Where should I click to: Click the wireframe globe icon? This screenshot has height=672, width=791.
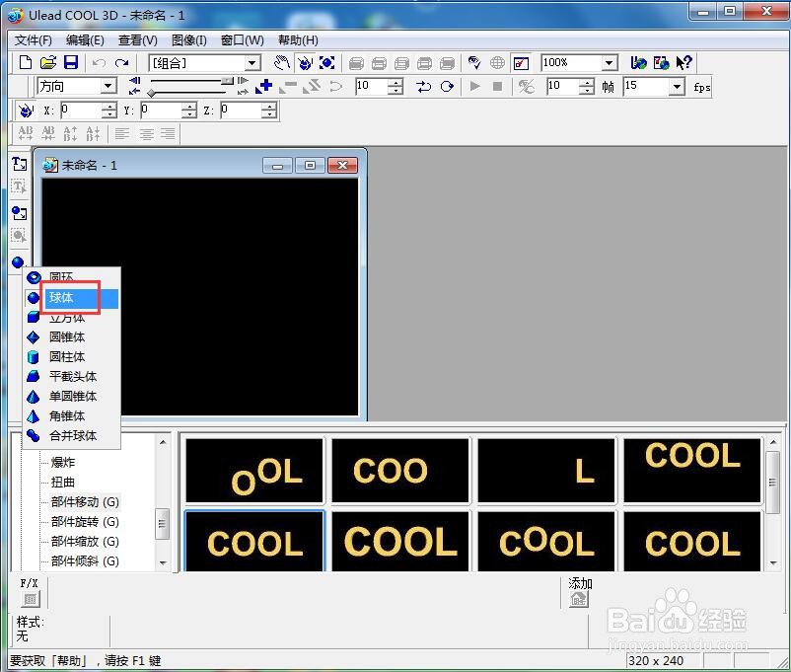click(x=497, y=62)
